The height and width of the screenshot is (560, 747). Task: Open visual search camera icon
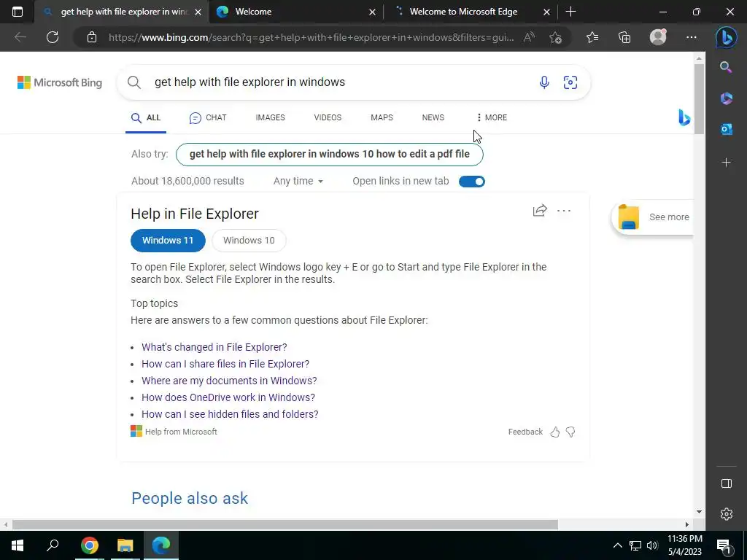(570, 82)
